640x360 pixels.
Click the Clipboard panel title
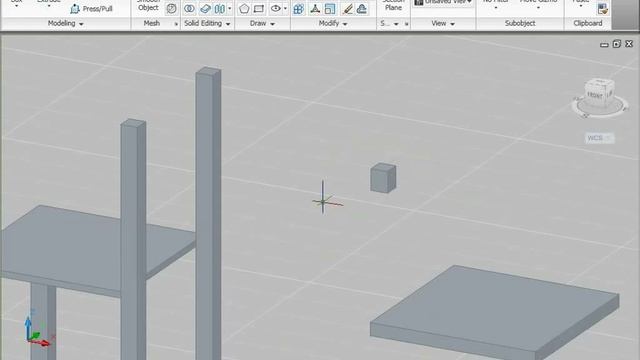coord(588,23)
